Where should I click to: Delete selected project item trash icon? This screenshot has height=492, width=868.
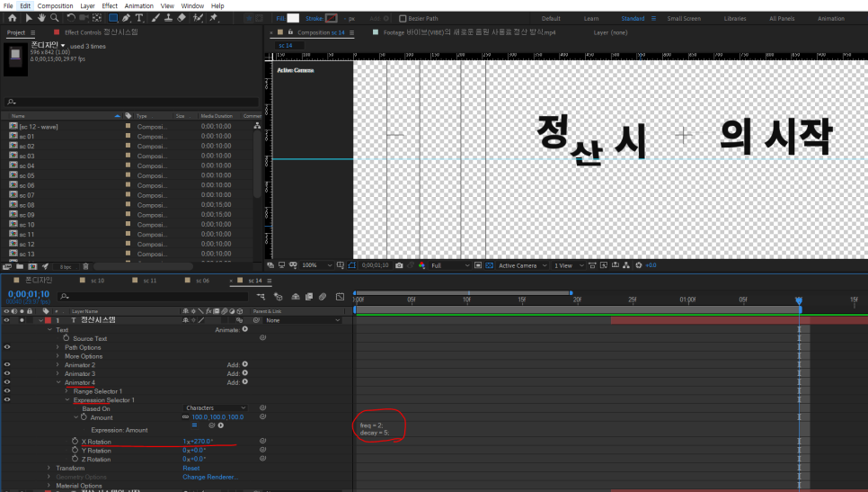click(x=85, y=266)
